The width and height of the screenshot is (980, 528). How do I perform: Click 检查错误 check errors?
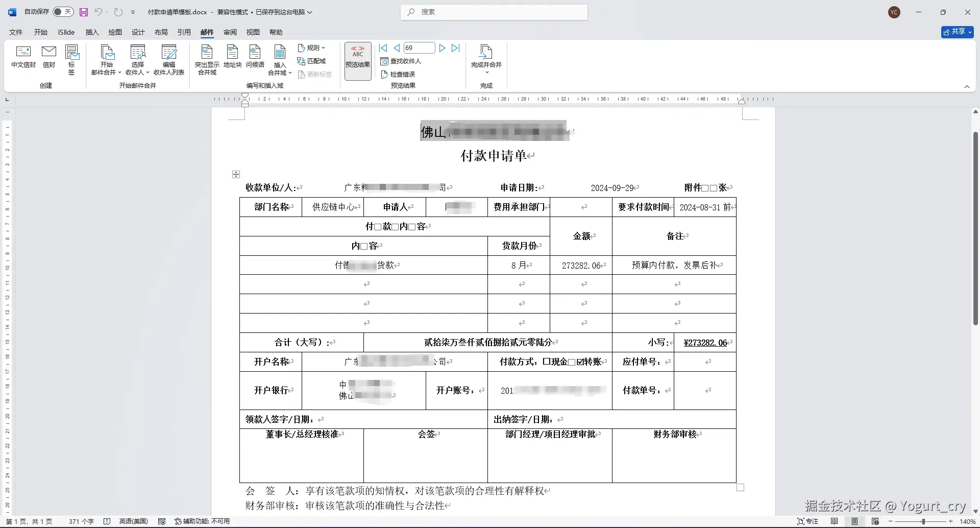point(398,75)
